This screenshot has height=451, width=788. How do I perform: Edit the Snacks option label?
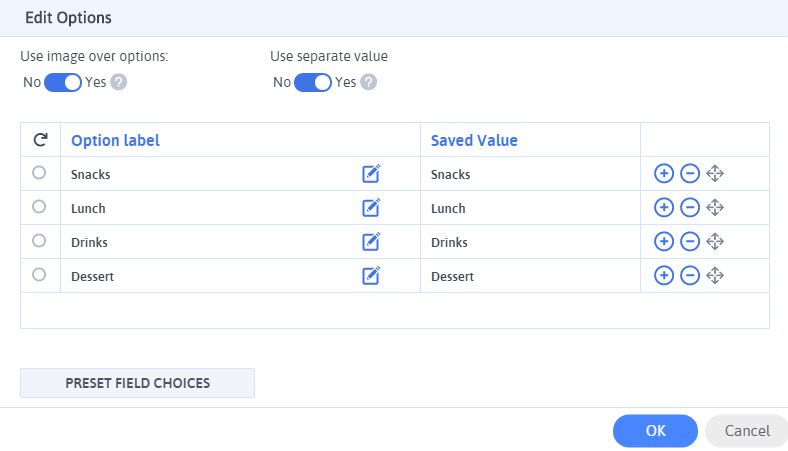point(371,173)
